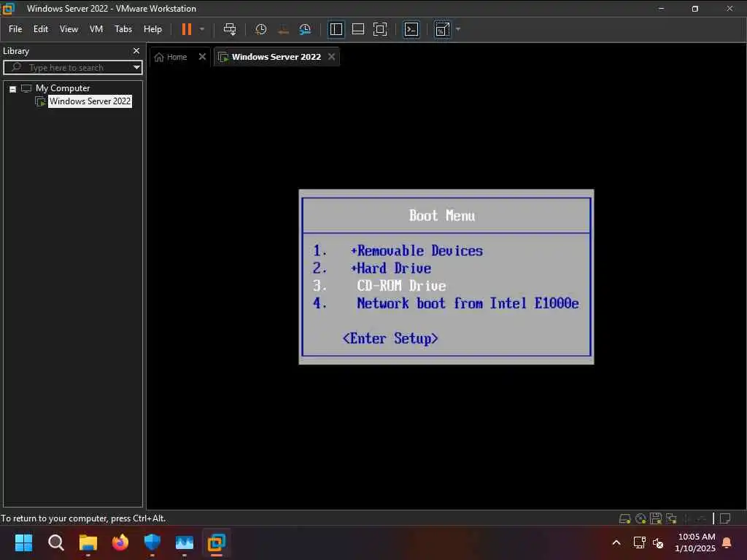The width and height of the screenshot is (747, 560).
Task: Open the Help menu
Action: (152, 29)
